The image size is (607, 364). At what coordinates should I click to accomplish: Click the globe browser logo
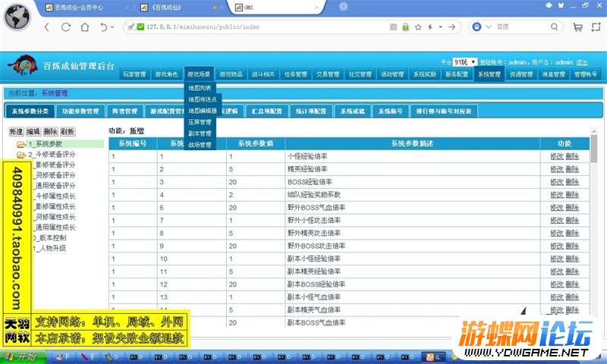[x=17, y=17]
